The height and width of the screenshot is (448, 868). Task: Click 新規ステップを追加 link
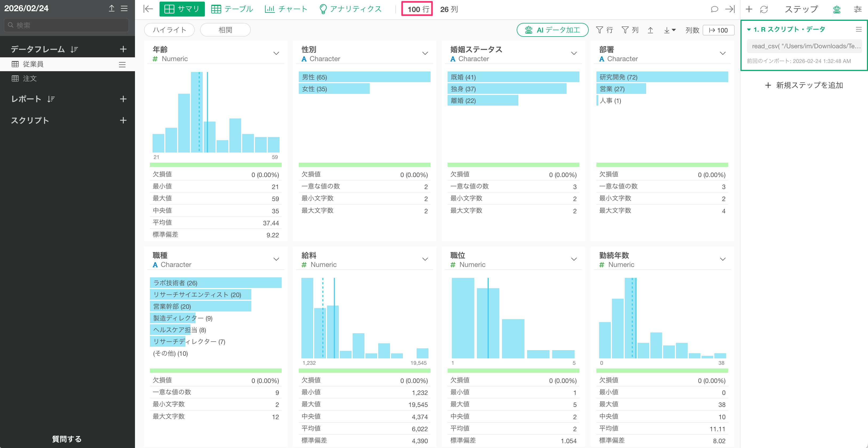pos(804,85)
